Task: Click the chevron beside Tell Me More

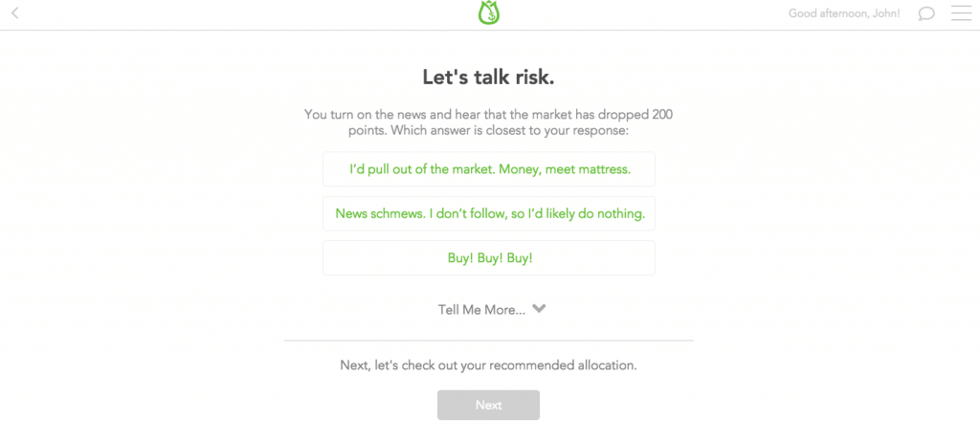Action: point(539,308)
